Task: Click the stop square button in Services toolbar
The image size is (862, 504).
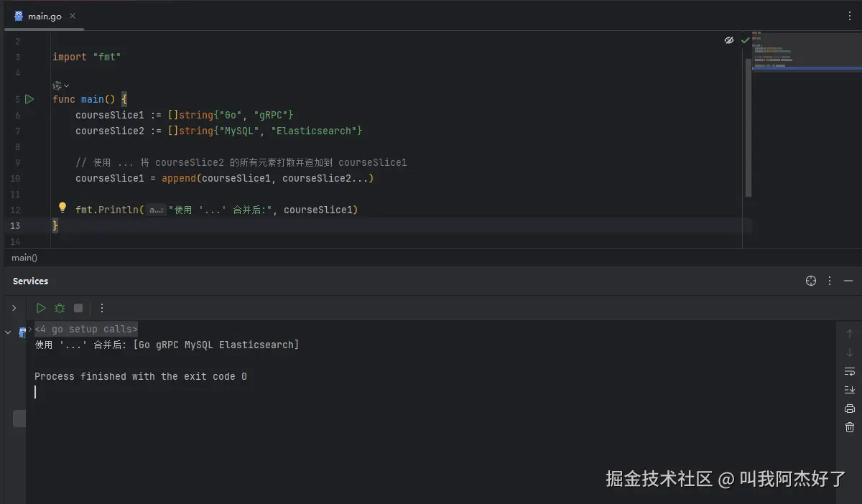Action: (78, 308)
